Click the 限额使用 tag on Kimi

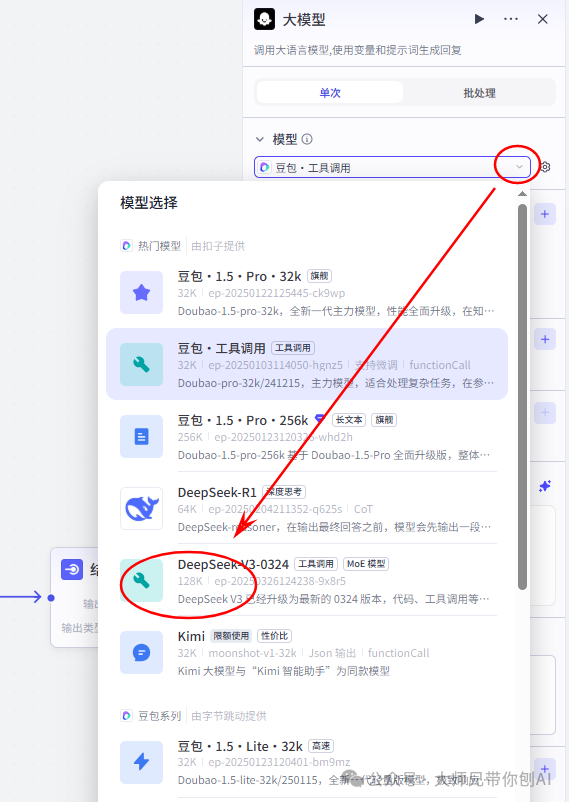pos(231,636)
